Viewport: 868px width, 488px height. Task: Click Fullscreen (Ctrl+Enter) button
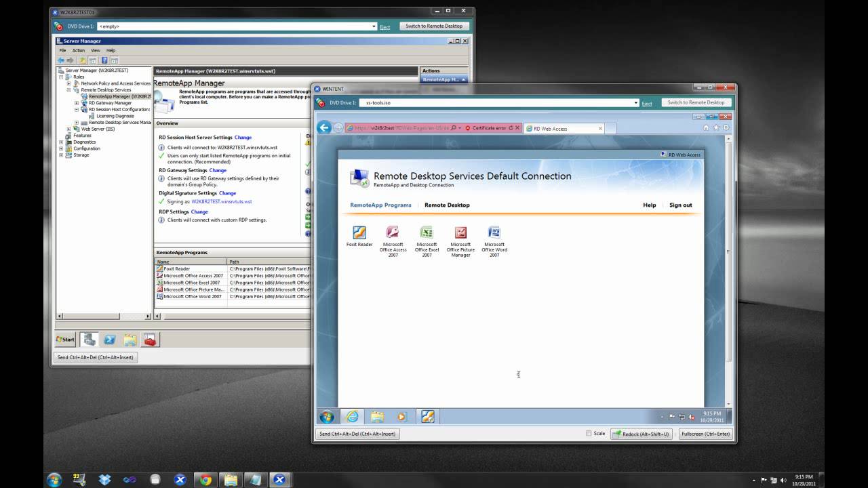(x=705, y=434)
